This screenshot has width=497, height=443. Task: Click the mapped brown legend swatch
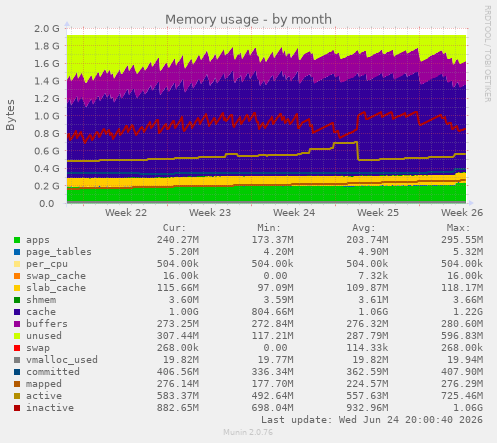17,384
